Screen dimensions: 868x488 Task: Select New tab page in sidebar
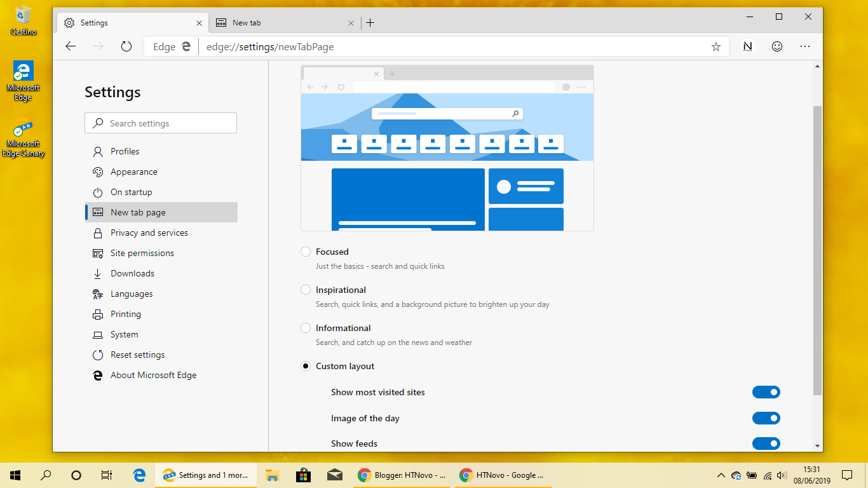click(x=161, y=212)
